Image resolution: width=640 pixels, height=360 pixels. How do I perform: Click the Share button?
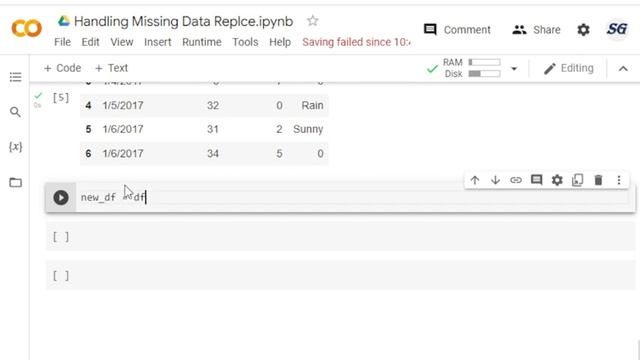coord(536,30)
